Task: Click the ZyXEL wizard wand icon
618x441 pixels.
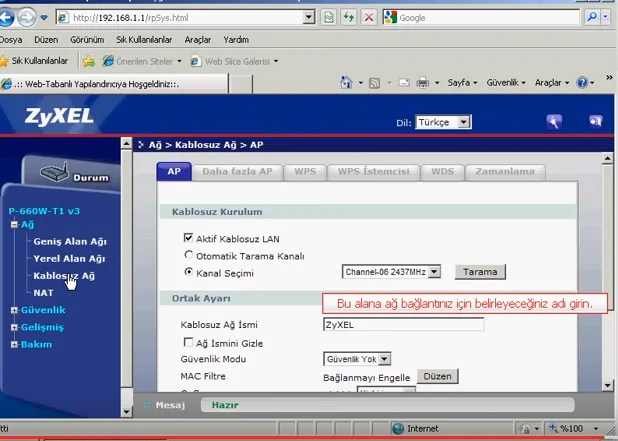Action: point(554,122)
